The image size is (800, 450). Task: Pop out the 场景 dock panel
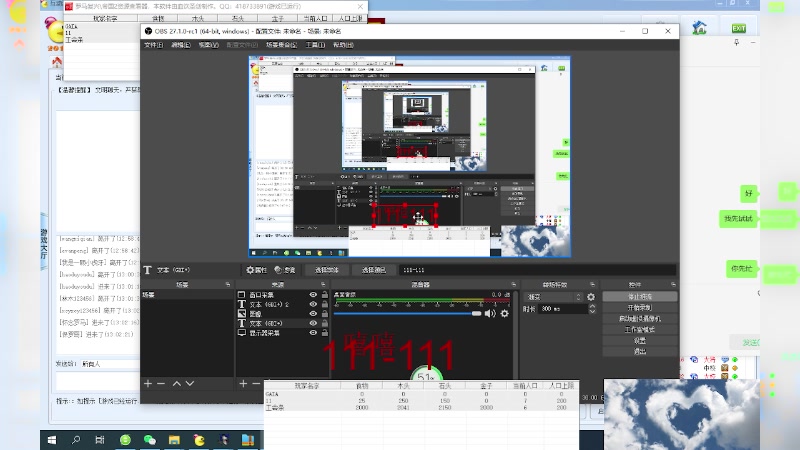coord(228,285)
